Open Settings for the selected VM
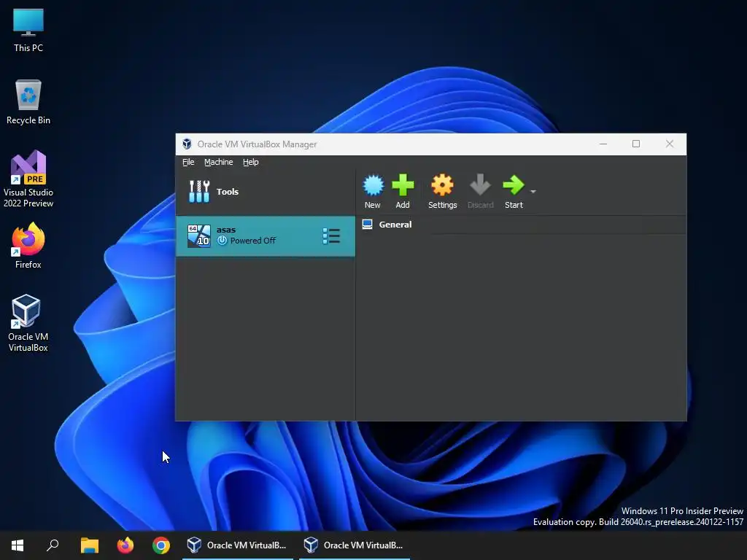 pyautogui.click(x=442, y=191)
